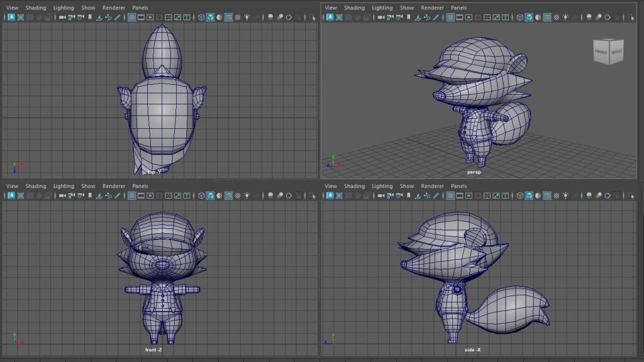Screen dimensions: 644x362
Task: Click the Isolate Select icon in the front panel
Action: (x=313, y=195)
